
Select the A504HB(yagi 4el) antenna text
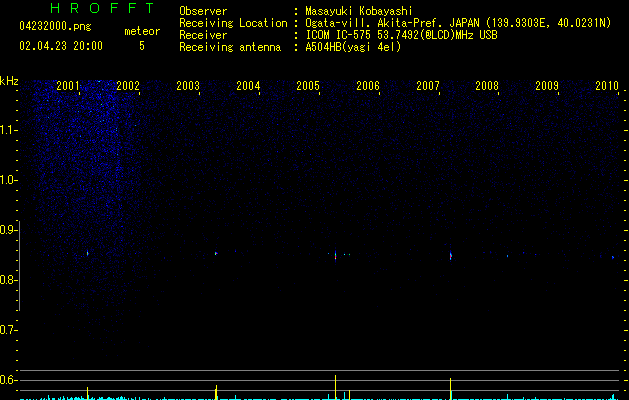[353, 47]
